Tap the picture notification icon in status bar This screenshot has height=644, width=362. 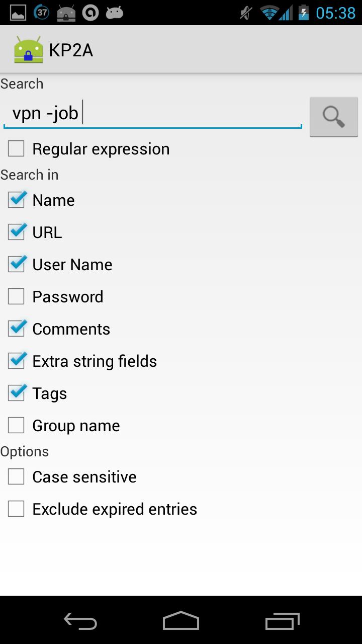pos(18,13)
